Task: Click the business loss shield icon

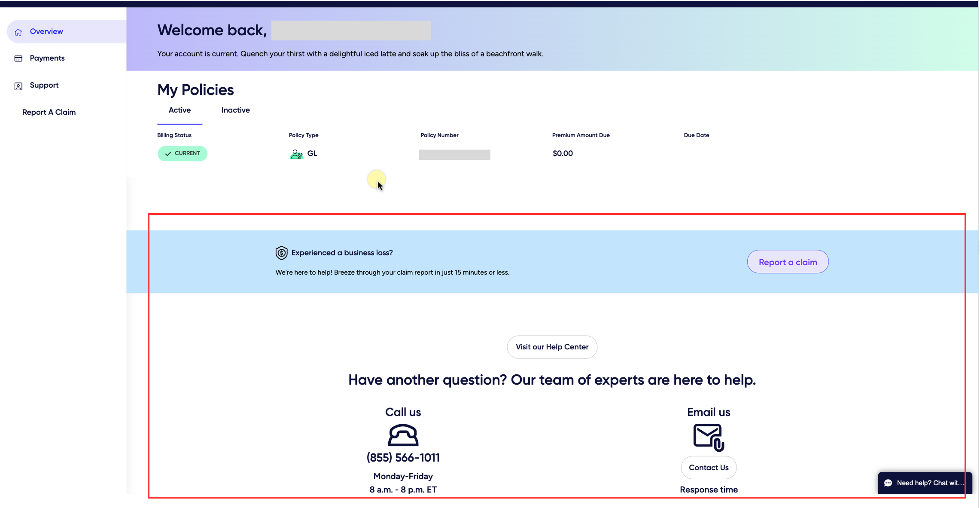Action: click(x=281, y=253)
